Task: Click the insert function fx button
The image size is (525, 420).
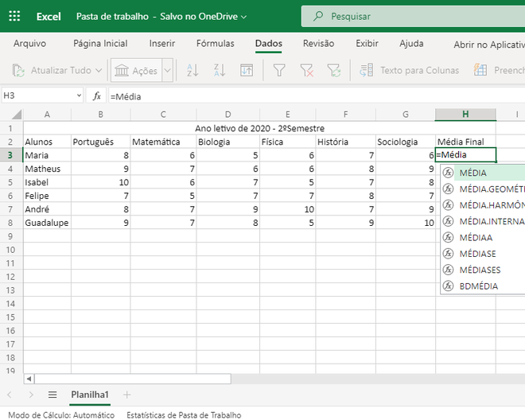Action: (x=97, y=95)
